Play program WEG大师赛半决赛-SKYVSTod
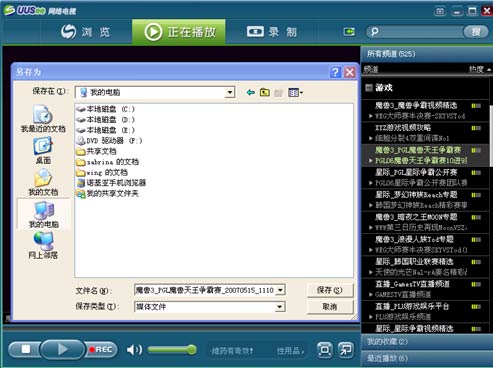The width and height of the screenshot is (493, 368). click(420, 116)
